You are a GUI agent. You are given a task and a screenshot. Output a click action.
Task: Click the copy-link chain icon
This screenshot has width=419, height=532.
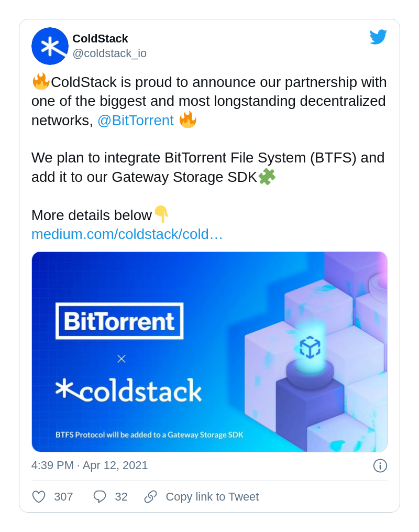150,496
